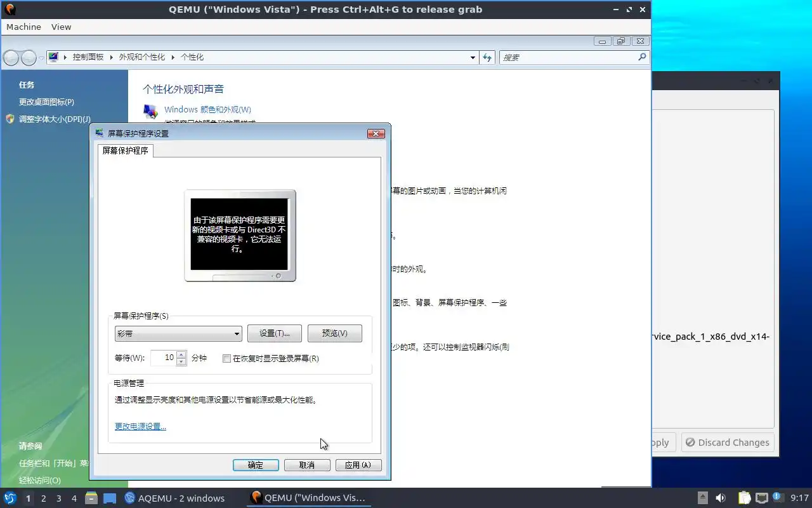This screenshot has height=508, width=812.
Task: Expand the arrow after 控制面板 breadcrumb
Action: [112, 57]
